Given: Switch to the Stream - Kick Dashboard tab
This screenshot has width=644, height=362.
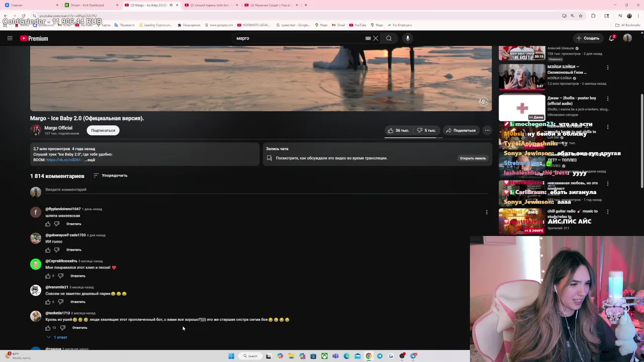Looking at the screenshot, I should tap(91, 5).
